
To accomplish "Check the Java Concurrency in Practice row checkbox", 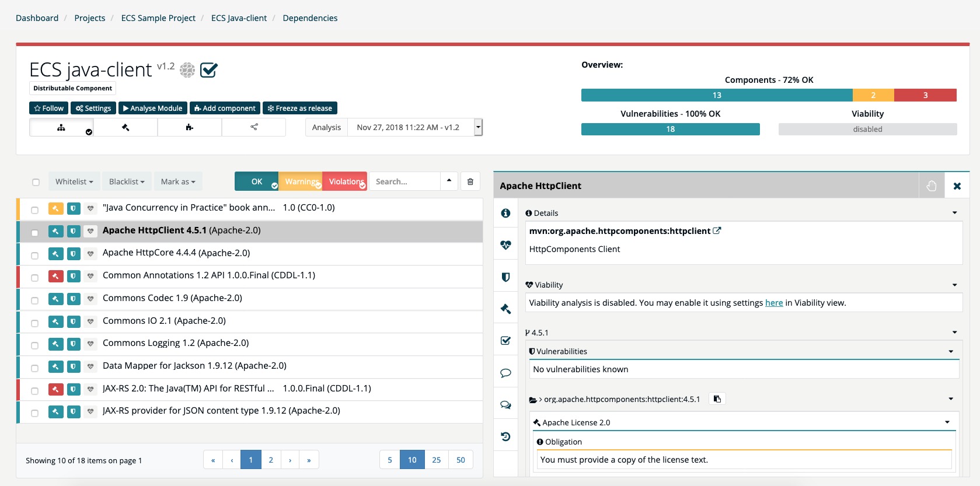I will tap(35, 209).
